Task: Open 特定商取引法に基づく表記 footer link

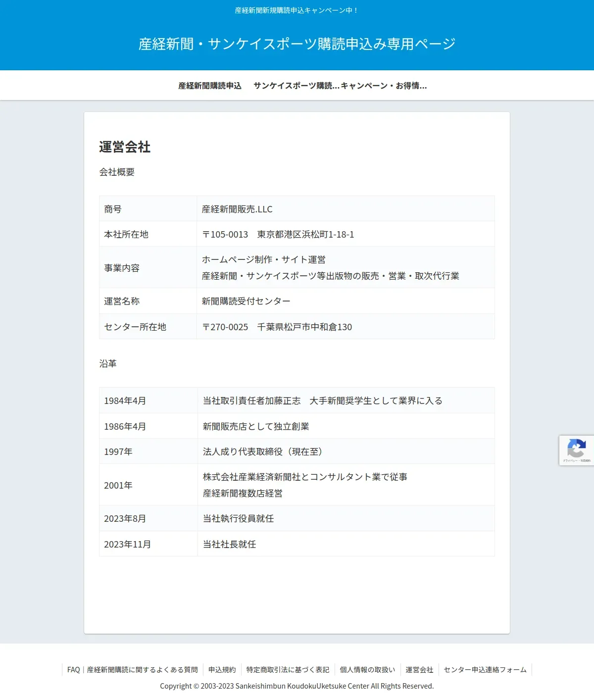Action: pos(288,670)
